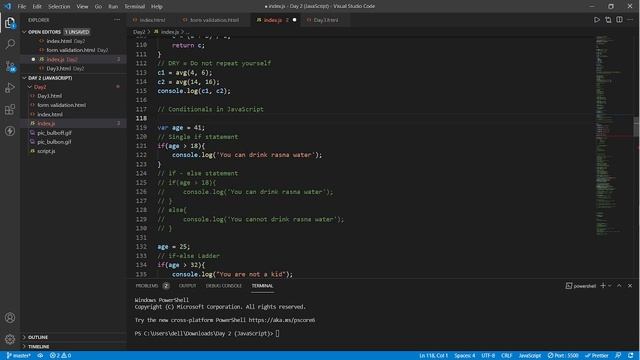640x360 pixels.
Task: Open Run and Debug view
Action: click(10, 88)
